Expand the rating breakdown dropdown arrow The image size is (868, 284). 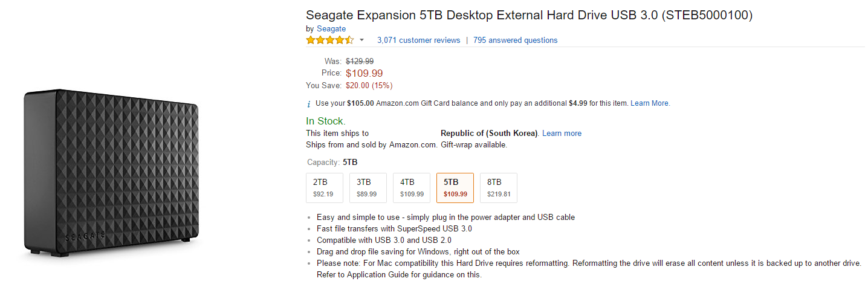[x=362, y=40]
